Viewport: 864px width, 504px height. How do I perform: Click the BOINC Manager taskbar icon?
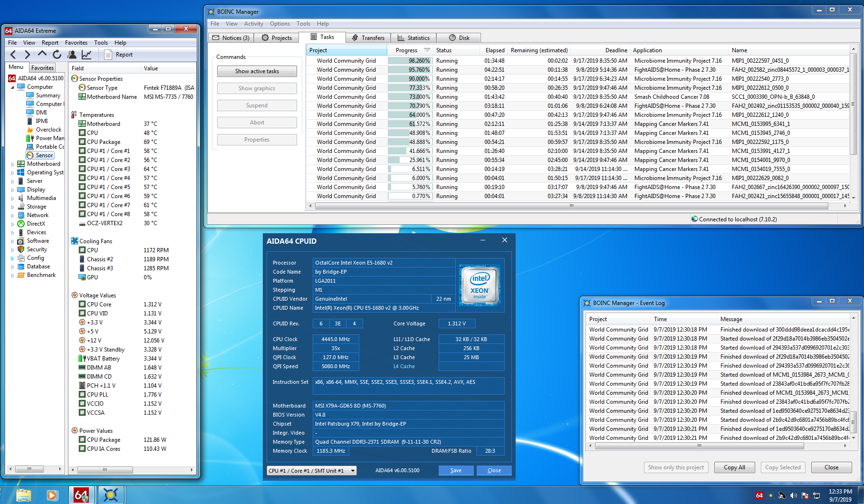click(111, 495)
